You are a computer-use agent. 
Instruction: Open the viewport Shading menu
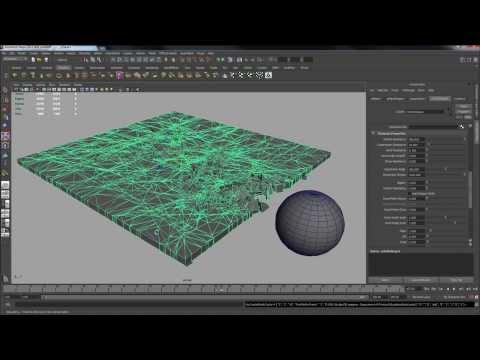[x=27, y=85]
